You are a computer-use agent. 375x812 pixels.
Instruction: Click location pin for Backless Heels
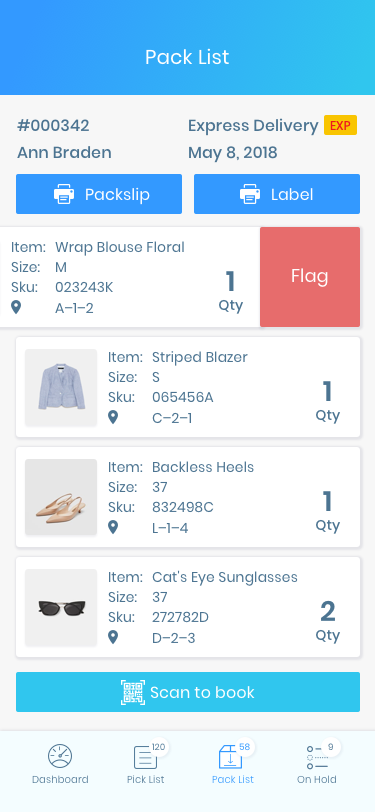113,527
